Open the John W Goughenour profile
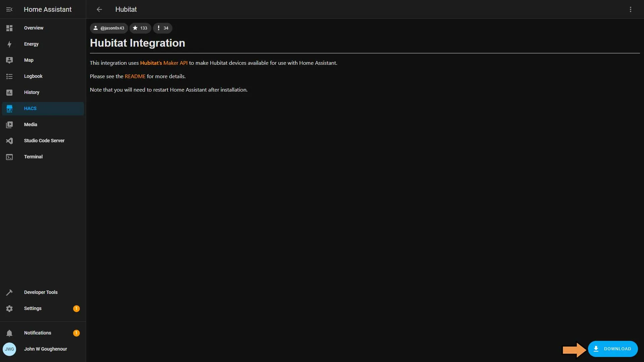This screenshot has height=362, width=644. pyautogui.click(x=43, y=349)
